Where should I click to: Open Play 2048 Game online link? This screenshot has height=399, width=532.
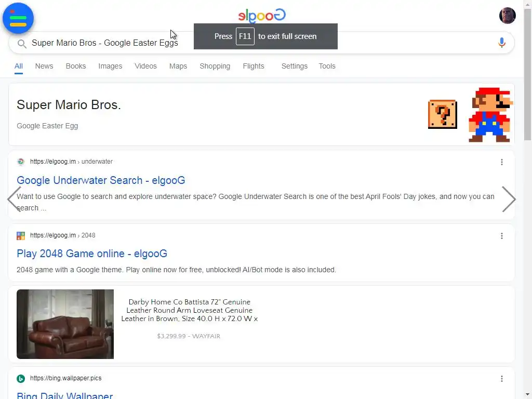[92, 254]
